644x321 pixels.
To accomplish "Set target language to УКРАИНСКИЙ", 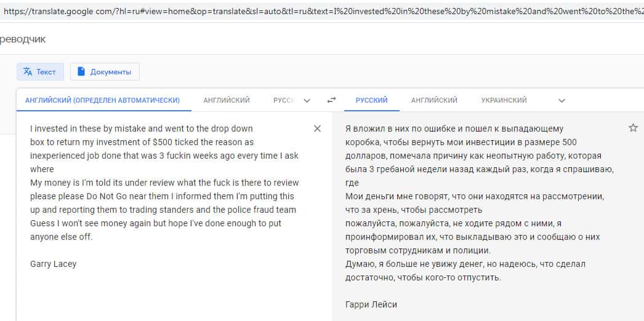I will click(504, 100).
